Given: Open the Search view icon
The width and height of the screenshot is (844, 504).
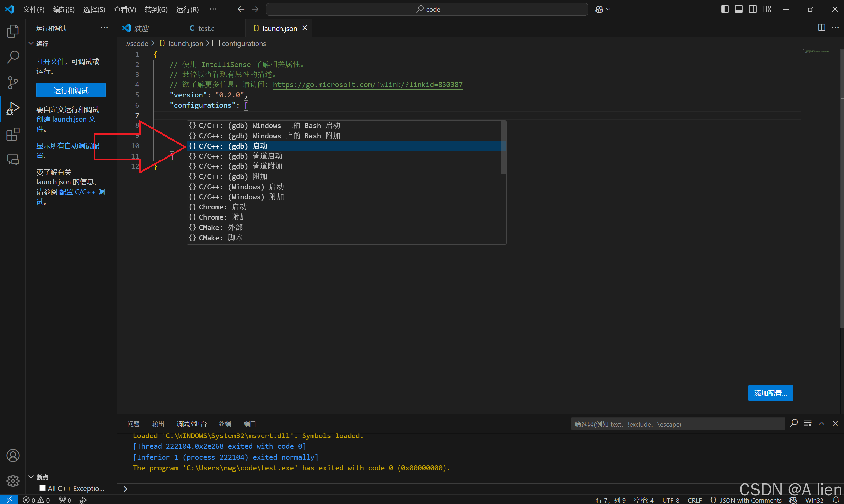Looking at the screenshot, I should coord(13,57).
